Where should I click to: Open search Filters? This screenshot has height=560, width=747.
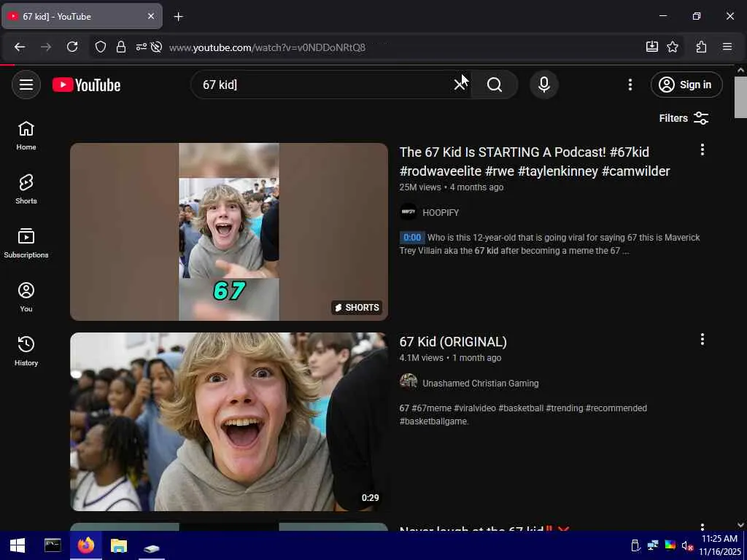[x=684, y=118]
